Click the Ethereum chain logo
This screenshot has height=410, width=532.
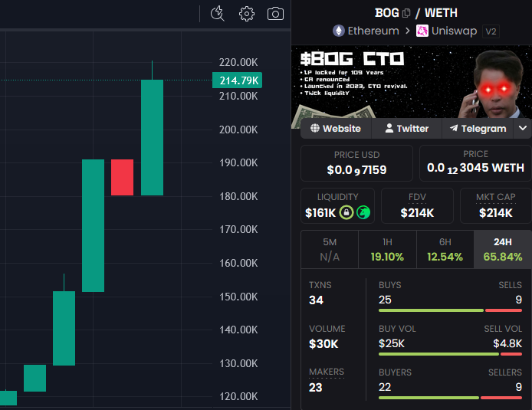[x=339, y=31]
